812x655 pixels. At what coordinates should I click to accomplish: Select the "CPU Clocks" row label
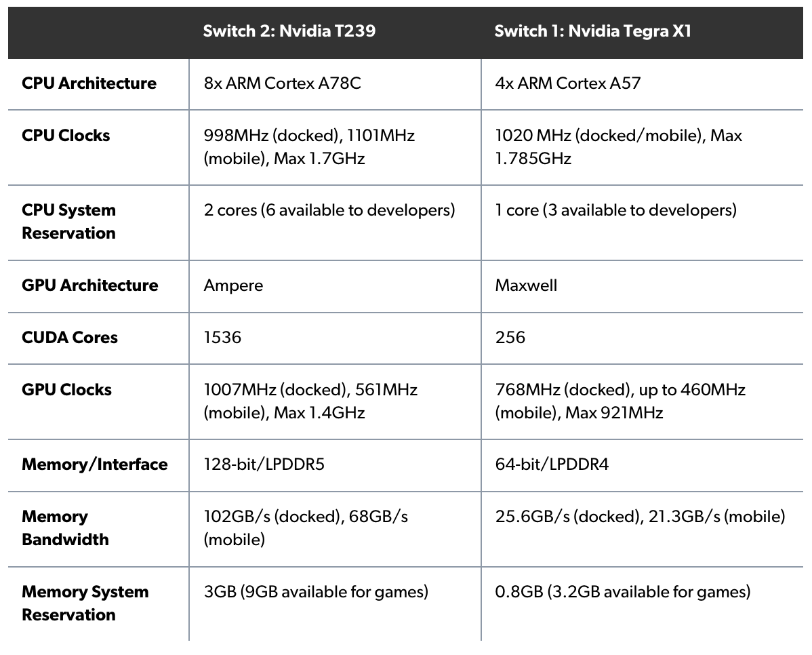(x=66, y=136)
